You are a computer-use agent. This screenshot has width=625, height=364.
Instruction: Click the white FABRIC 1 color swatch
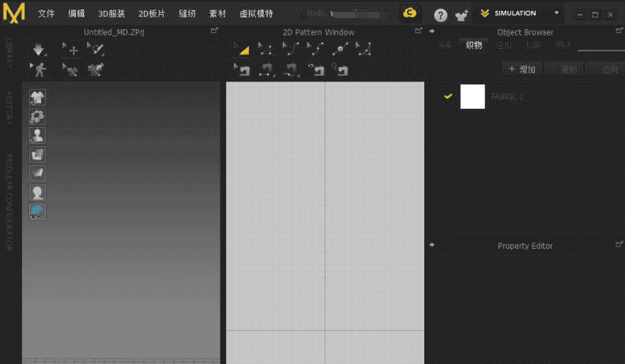coord(473,96)
